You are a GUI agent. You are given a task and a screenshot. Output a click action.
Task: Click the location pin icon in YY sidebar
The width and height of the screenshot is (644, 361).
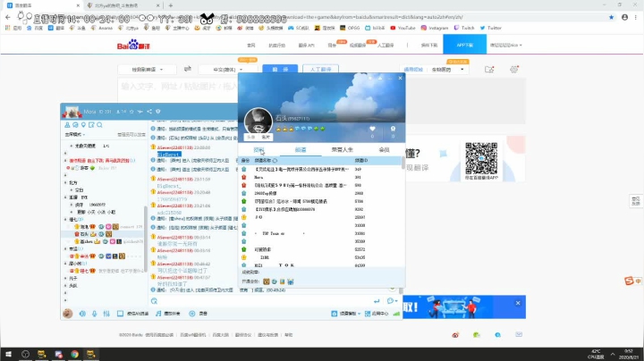click(x=83, y=125)
